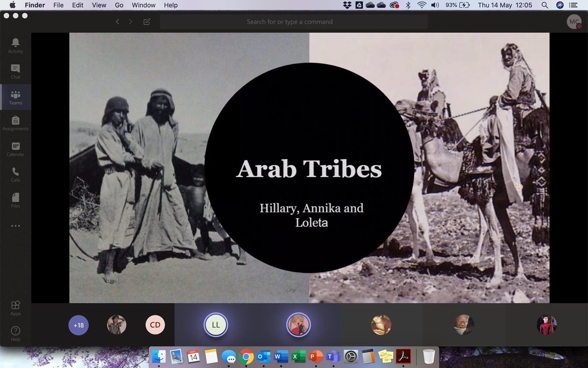Open Dropbox from the menu bar
The width and height of the screenshot is (588, 368).
(x=347, y=5)
